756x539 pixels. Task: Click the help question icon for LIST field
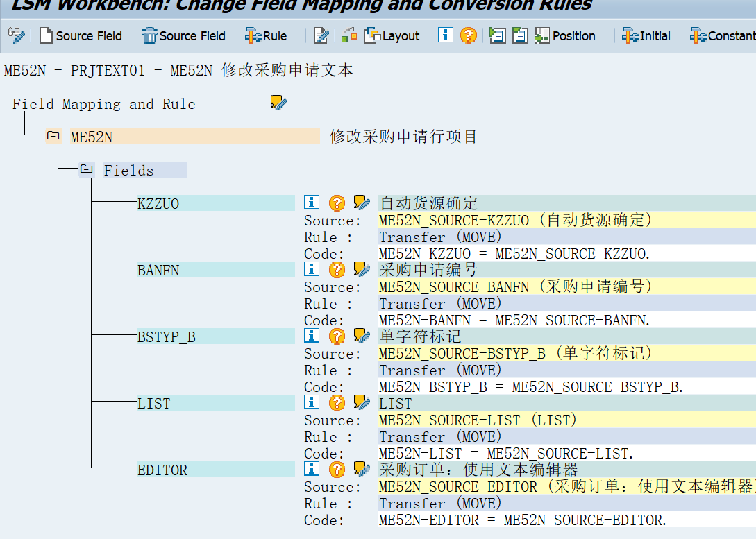pyautogui.click(x=337, y=402)
